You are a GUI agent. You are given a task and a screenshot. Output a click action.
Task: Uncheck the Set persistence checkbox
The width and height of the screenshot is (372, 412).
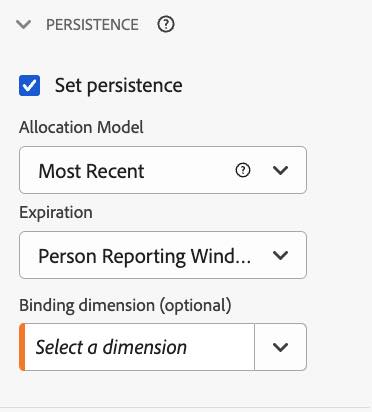coord(29,85)
